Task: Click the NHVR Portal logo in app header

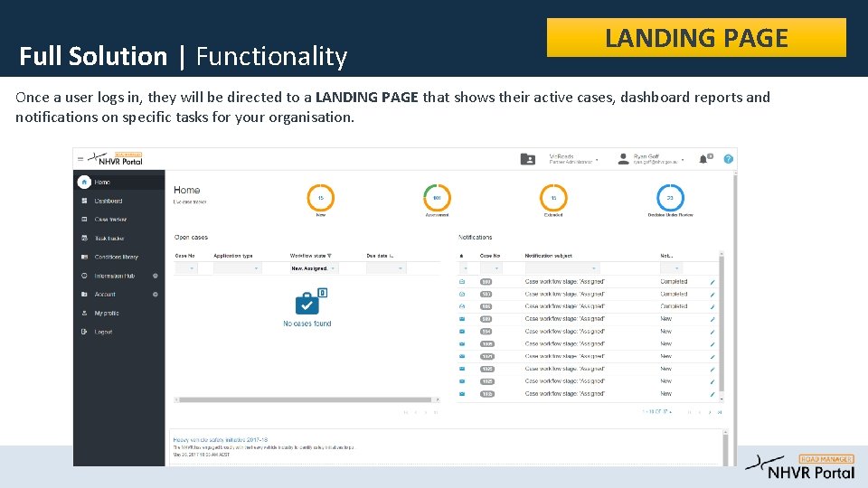Action: click(x=116, y=159)
